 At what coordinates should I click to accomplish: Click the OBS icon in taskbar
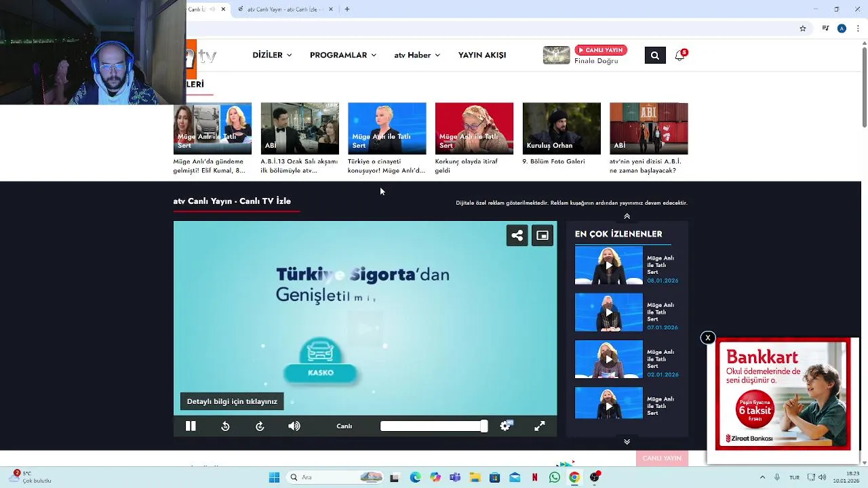point(595,478)
